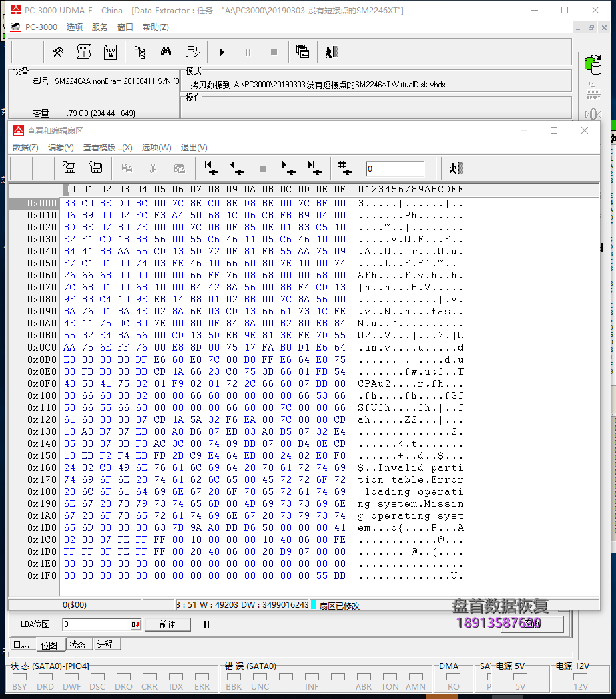Click ASCII text 'loading operati'
This screenshot has height=699, width=616.
(x=414, y=492)
